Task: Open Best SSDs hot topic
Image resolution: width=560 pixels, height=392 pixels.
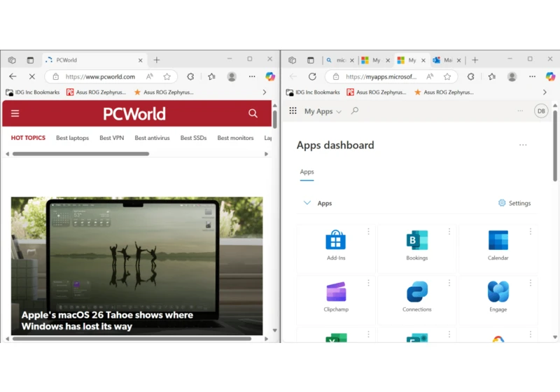Action: pyautogui.click(x=194, y=138)
